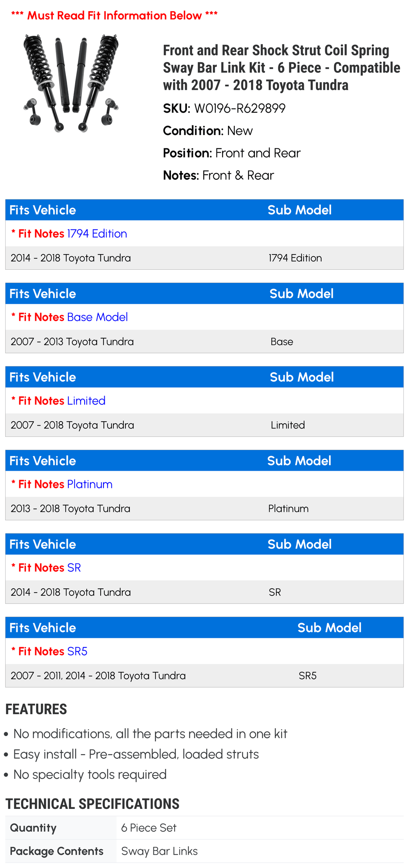The height and width of the screenshot is (868, 409).
Task: Click the Must Read Fit Information notice
Action: pyautogui.click(x=114, y=16)
